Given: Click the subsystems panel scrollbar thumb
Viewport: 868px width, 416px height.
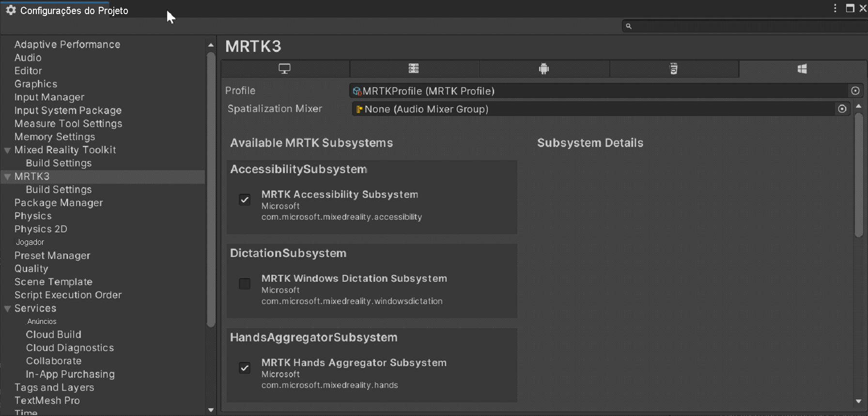Looking at the screenshot, I should [x=859, y=175].
